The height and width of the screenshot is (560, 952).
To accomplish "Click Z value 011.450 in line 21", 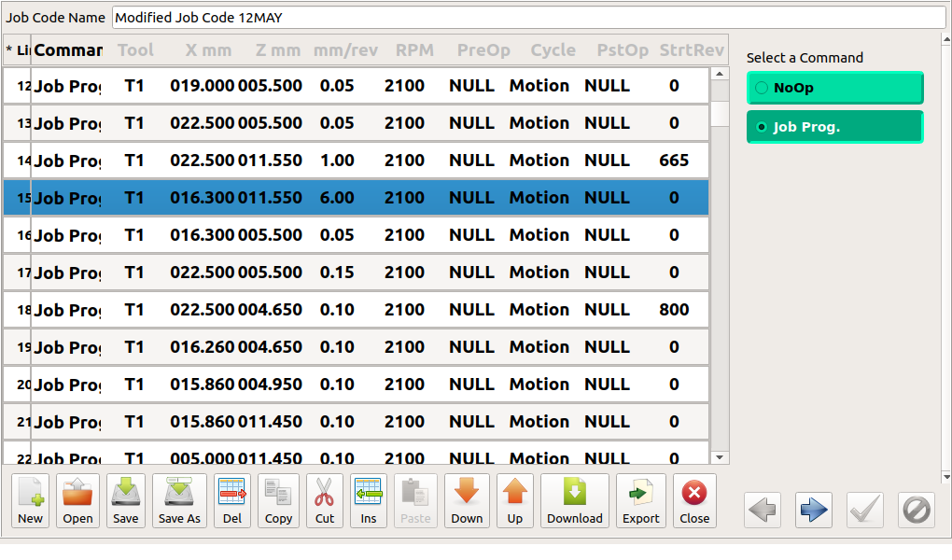I will click(x=270, y=422).
